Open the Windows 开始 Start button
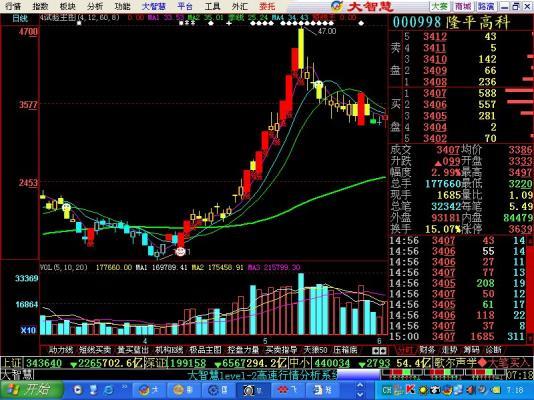 pos(32,390)
